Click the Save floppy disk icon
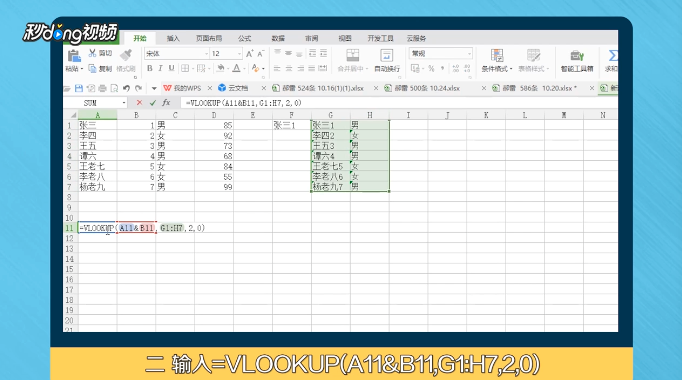 (79, 88)
